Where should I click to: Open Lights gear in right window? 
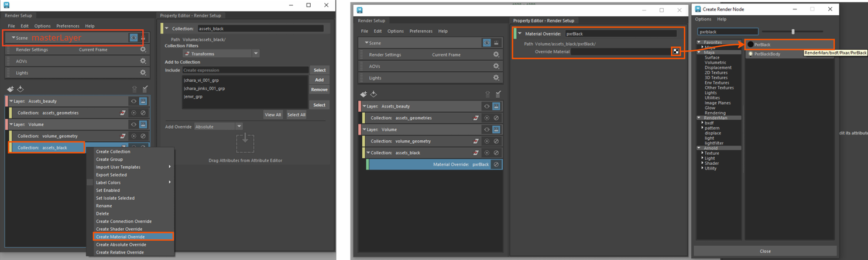click(x=496, y=78)
